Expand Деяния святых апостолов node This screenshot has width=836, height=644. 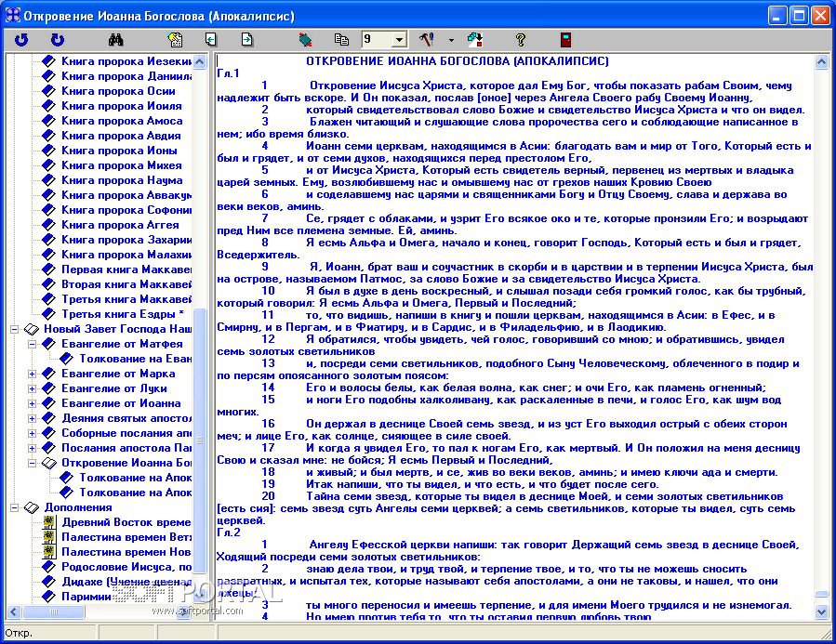[x=32, y=419]
